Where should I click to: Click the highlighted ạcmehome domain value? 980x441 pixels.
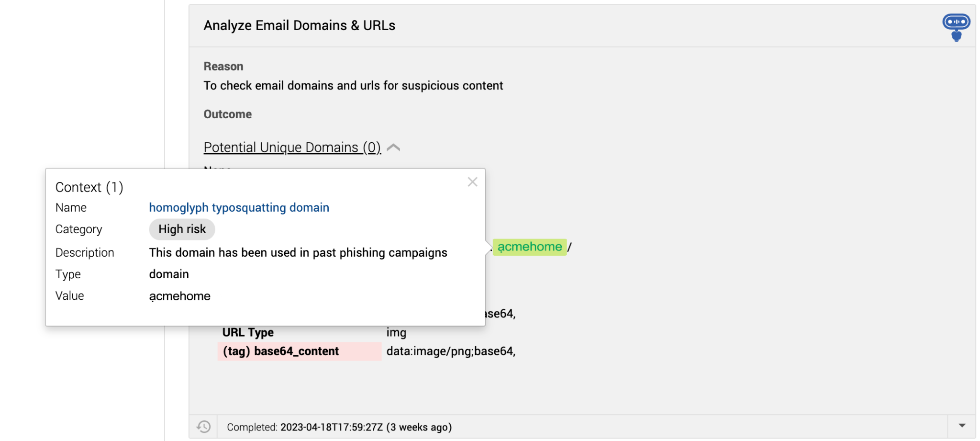[529, 247]
